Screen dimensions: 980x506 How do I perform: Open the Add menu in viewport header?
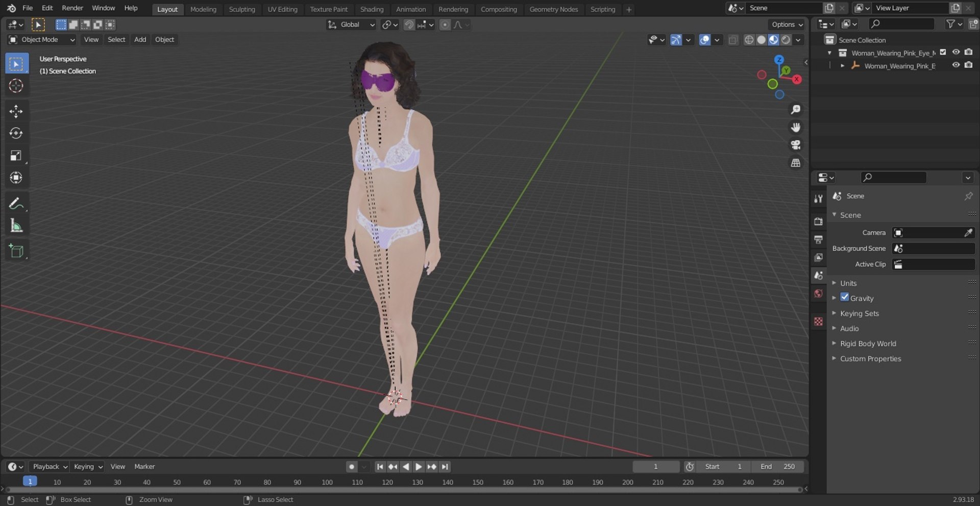(140, 40)
